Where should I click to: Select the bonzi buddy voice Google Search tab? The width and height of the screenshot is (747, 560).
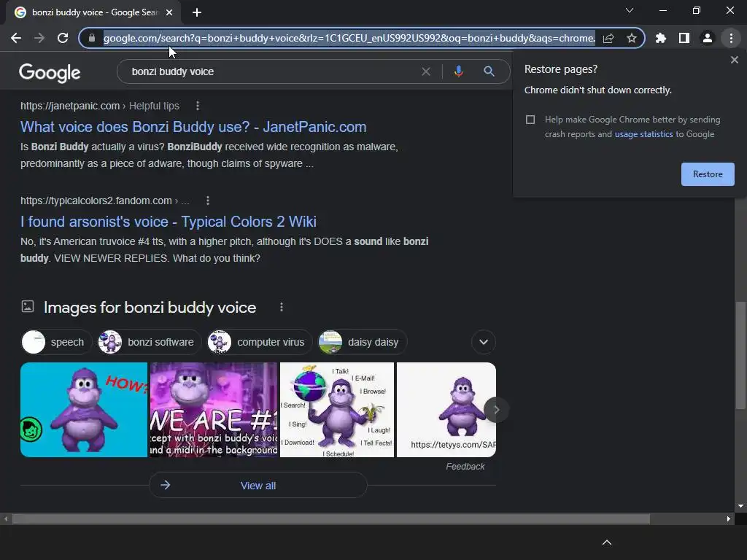click(x=94, y=12)
